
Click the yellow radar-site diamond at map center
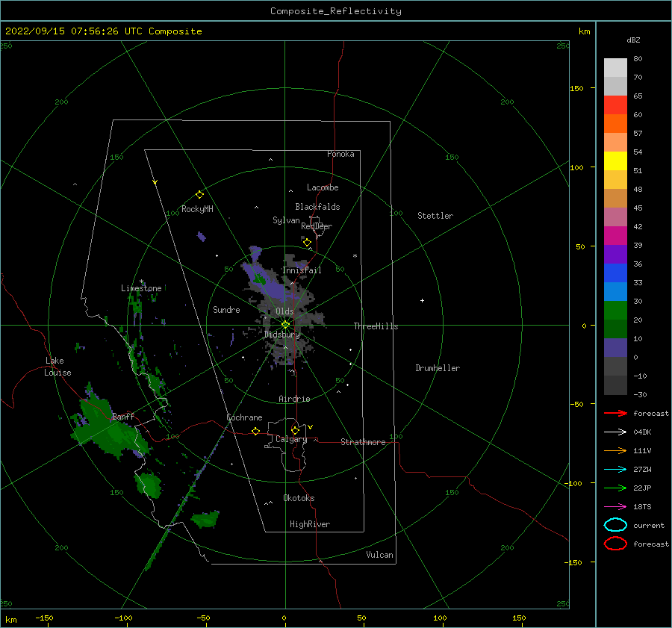point(285,325)
